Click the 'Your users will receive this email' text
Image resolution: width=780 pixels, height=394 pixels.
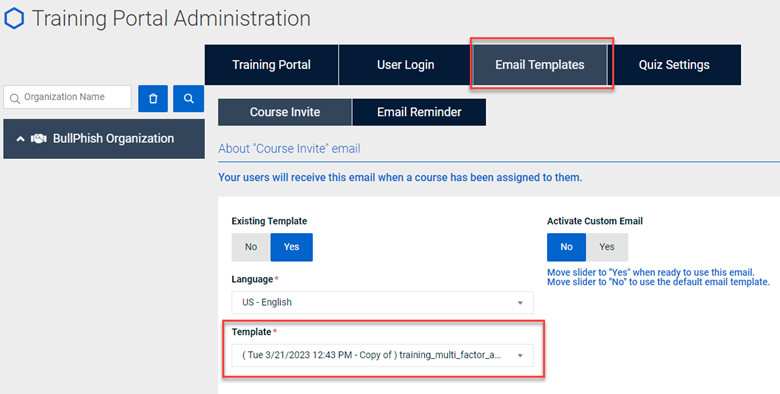400,178
